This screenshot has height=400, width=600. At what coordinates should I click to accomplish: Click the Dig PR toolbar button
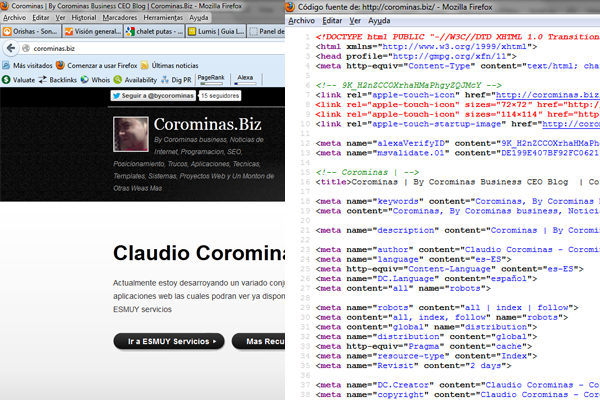pos(176,80)
